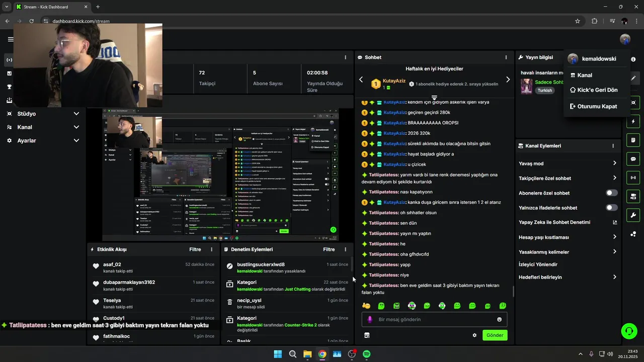Click the info icon in right rail
This screenshot has width=644, height=362.
[x=633, y=59]
